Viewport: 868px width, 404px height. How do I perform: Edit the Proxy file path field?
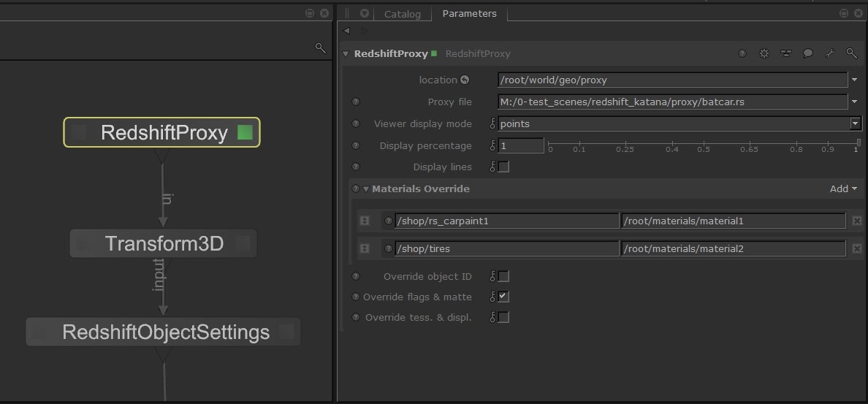[672, 102]
